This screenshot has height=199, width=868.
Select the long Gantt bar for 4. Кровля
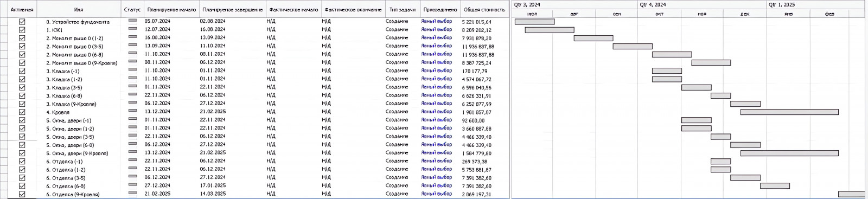coord(789,112)
